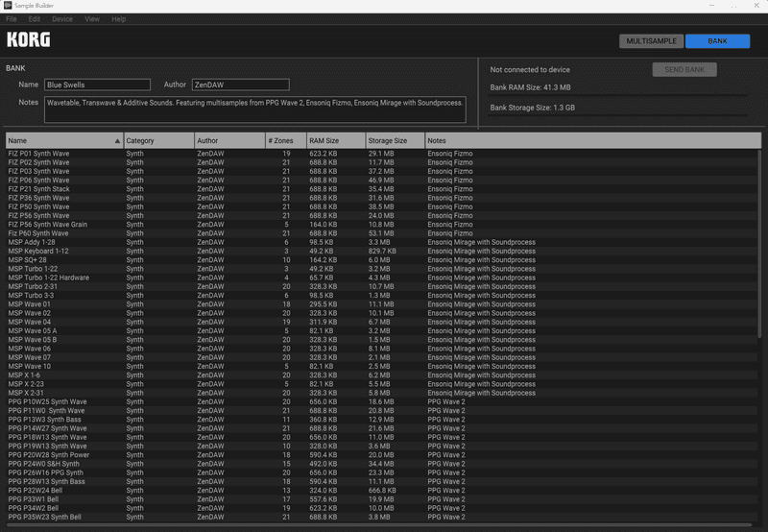Open the View menu
Screen dimensions: 768x532
[x=92, y=19]
